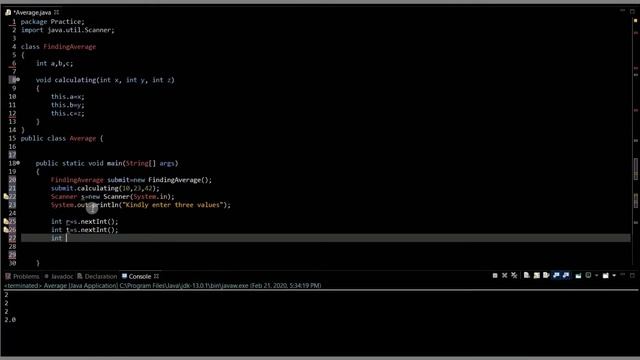Click the public class Average declaration
The width and height of the screenshot is (640, 360).
(x=62, y=138)
